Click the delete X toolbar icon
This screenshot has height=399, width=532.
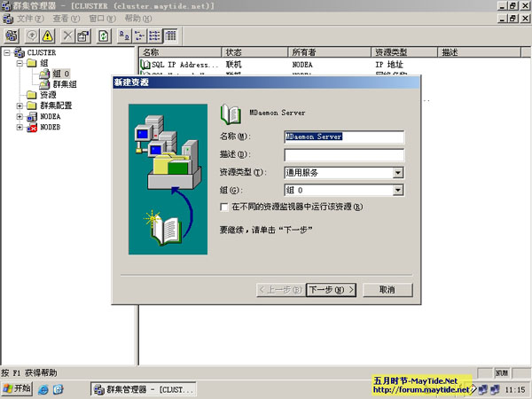(x=68, y=35)
